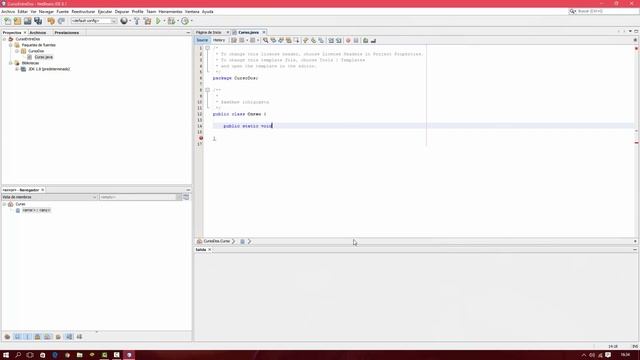Run the project with the green play icon
The width and height of the screenshot is (640, 360).
pos(158,21)
